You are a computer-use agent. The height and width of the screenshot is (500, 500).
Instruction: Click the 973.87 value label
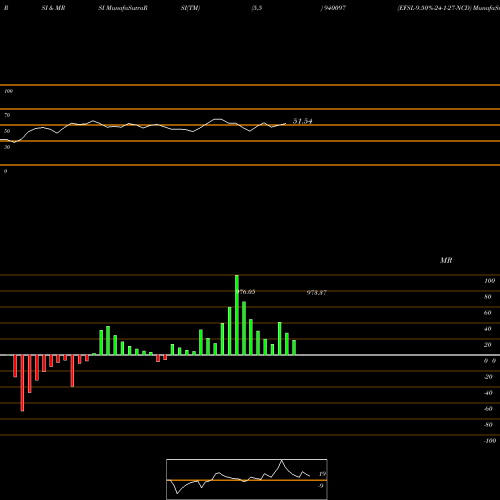pyautogui.click(x=317, y=293)
